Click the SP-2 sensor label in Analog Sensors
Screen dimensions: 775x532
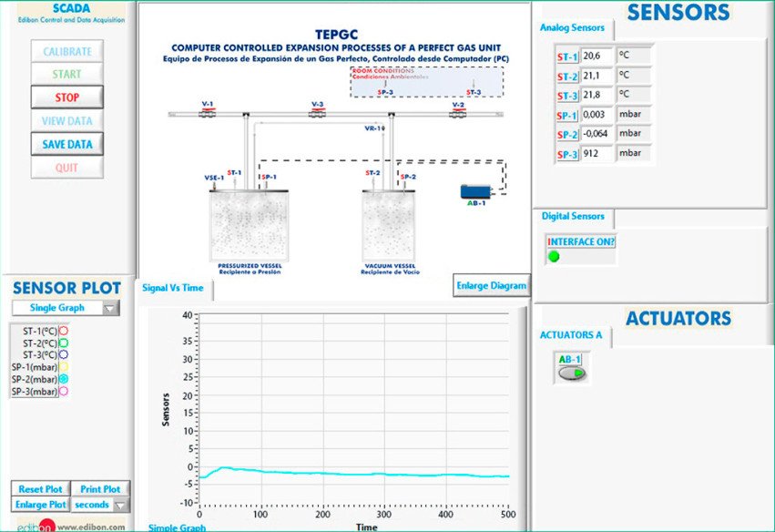567,135
